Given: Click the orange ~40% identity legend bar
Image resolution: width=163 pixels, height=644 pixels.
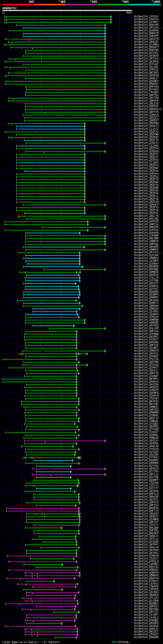Looking at the screenshot, I should [x=50, y=4].
